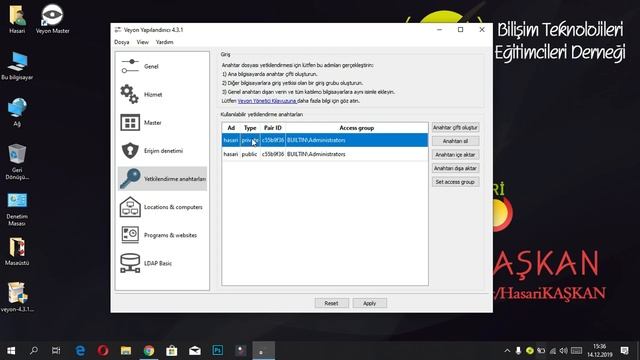Screen dimensions: 640x360
Task: Click the taskbar clock and date
Action: pyautogui.click(x=600, y=351)
